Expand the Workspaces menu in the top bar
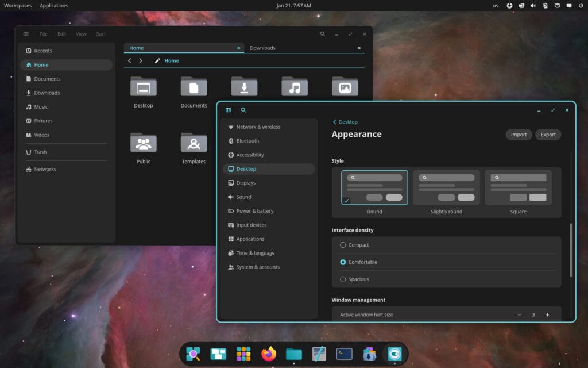Image resolution: width=588 pixels, height=368 pixels. 17,5
